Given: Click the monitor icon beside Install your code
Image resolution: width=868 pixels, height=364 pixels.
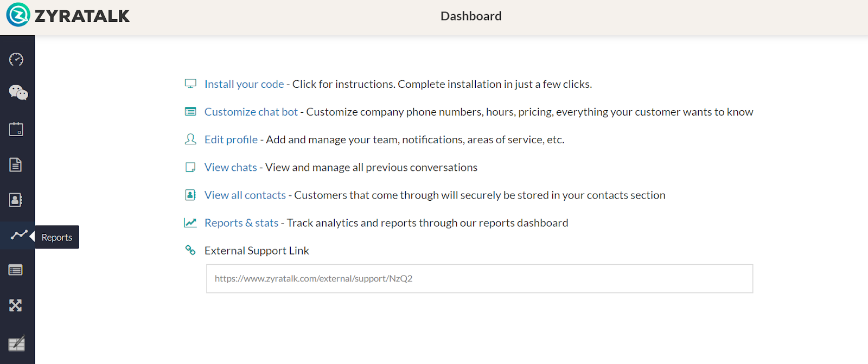Looking at the screenshot, I should pyautogui.click(x=190, y=84).
